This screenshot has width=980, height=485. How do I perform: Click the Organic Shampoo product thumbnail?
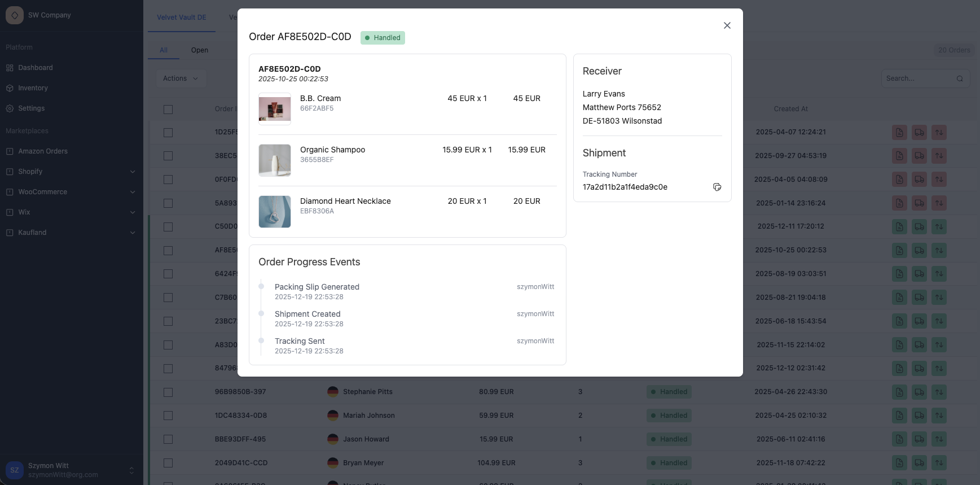275,160
